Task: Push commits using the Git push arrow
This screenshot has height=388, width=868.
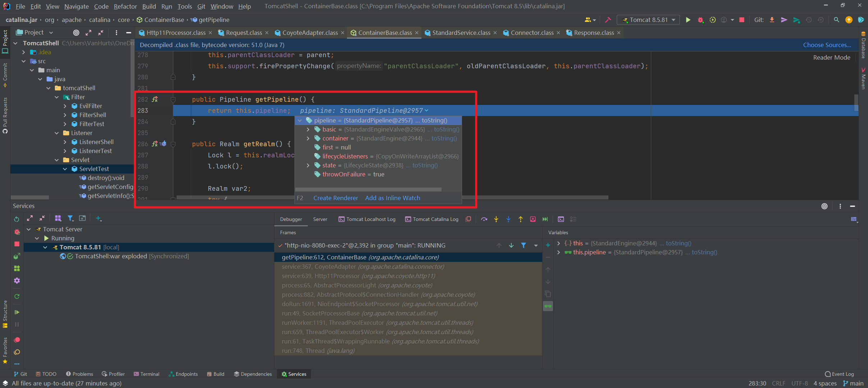Action: [784, 20]
